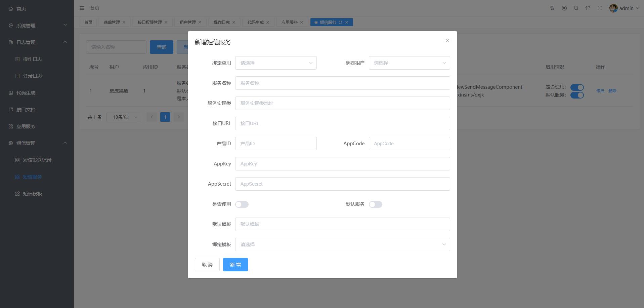Switch to the 接口权限管理 tab
The height and width of the screenshot is (308, 644).
pos(153,23)
